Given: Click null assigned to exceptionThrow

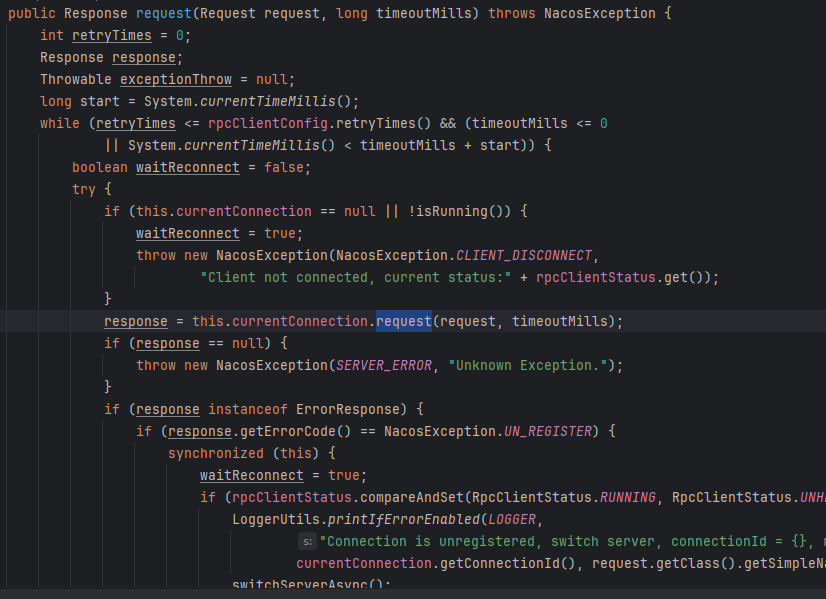Looking at the screenshot, I should 272,80.
